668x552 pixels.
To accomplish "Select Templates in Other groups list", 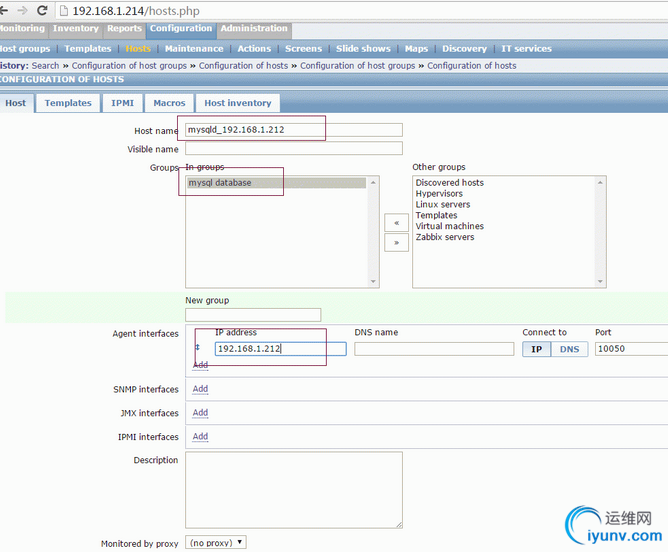I will pyautogui.click(x=436, y=216).
